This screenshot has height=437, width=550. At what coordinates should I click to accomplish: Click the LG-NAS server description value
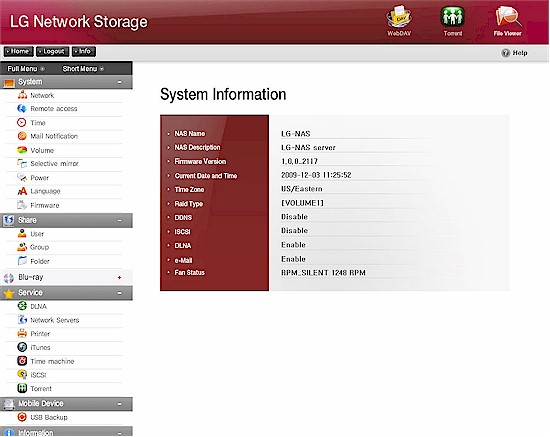tap(308, 148)
